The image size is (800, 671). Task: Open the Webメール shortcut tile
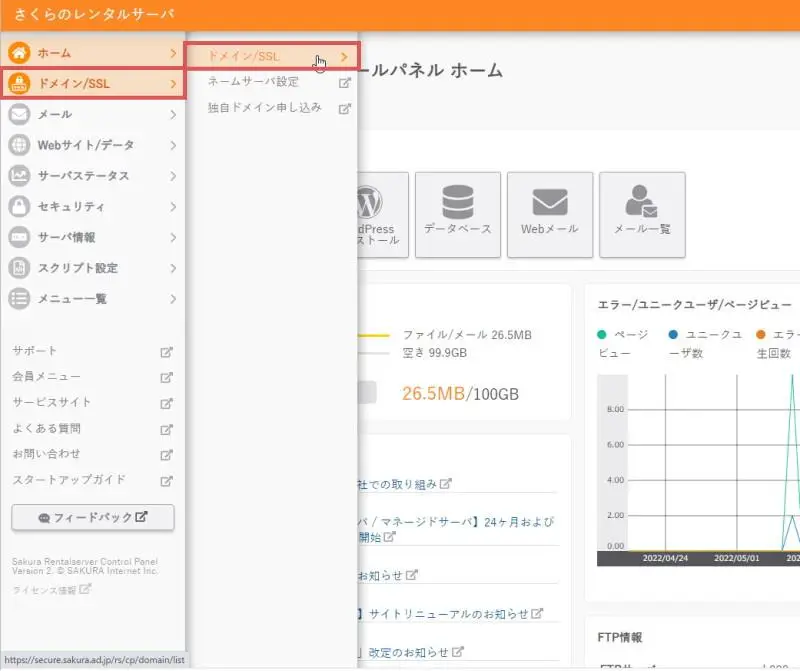pyautogui.click(x=550, y=215)
